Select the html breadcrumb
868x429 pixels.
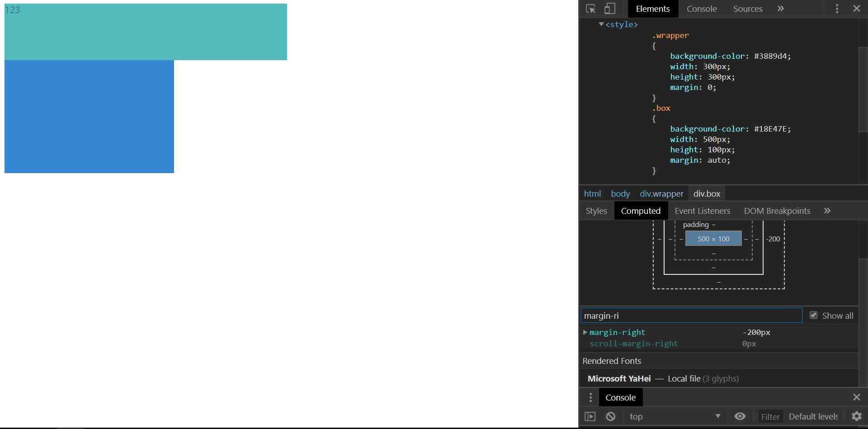pyautogui.click(x=592, y=193)
